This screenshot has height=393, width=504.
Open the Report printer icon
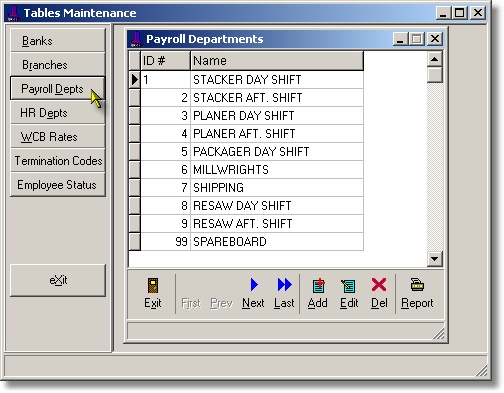pyautogui.click(x=417, y=284)
